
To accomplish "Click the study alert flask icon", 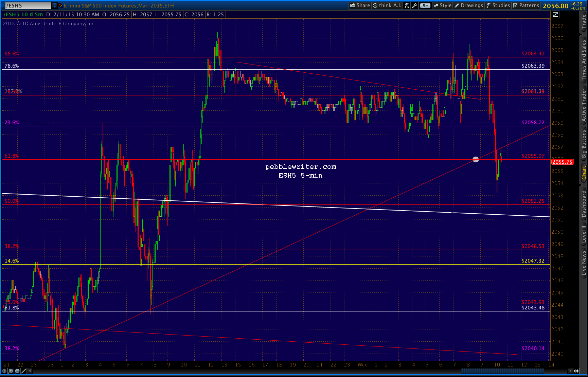I will click(x=407, y=5).
